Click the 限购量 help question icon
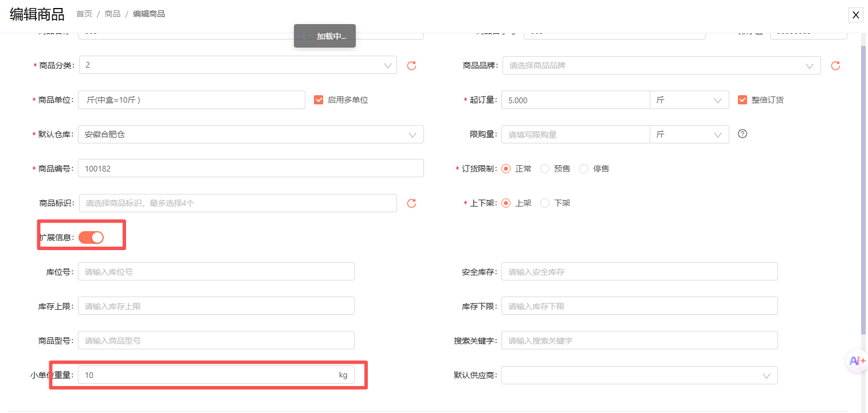 (x=743, y=134)
